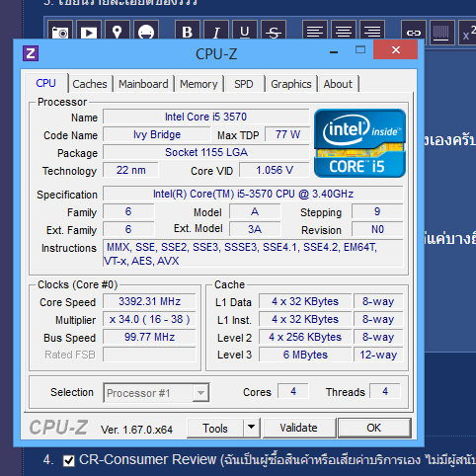
Task: Minimize the CPU-Z window
Action: coord(334,52)
